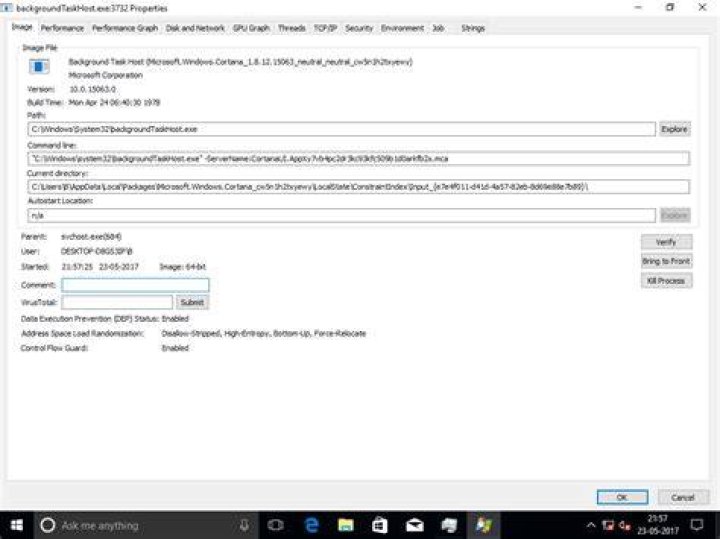Open Task View on the taskbar
The image size is (720, 539).
click(276, 525)
